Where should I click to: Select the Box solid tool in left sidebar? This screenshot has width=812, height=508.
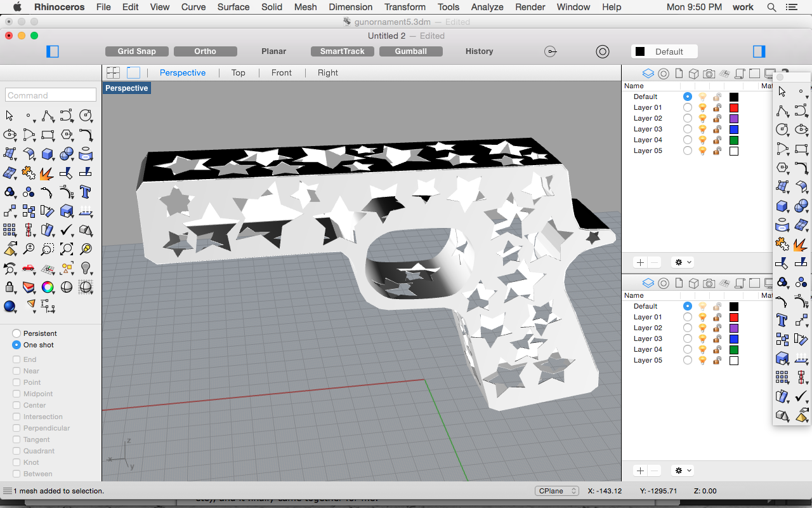click(48, 154)
